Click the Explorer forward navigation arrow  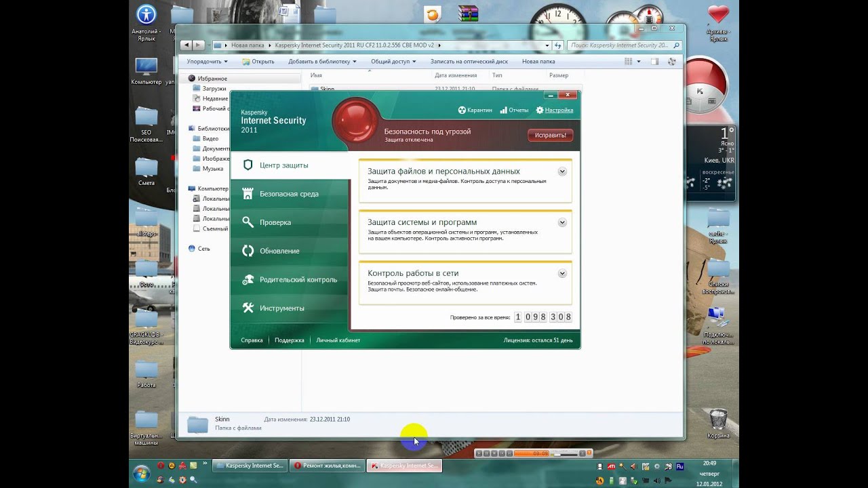pyautogui.click(x=199, y=45)
